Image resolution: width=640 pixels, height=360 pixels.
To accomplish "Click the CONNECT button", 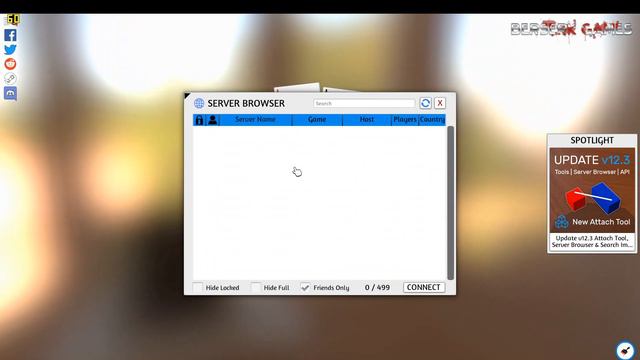I will (x=424, y=287).
